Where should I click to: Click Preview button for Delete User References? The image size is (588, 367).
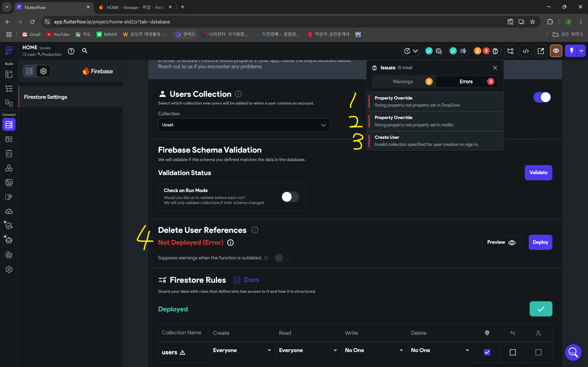point(501,242)
